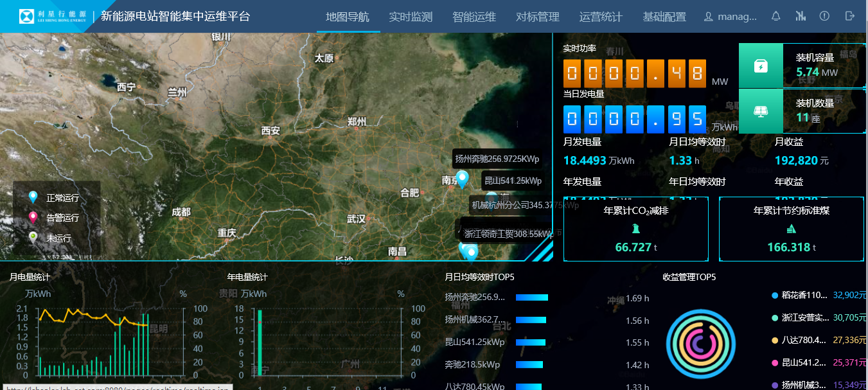Click the 年累计CO₂减排 chimney icon
Viewport: 868px width, 390px height.
[x=635, y=228]
